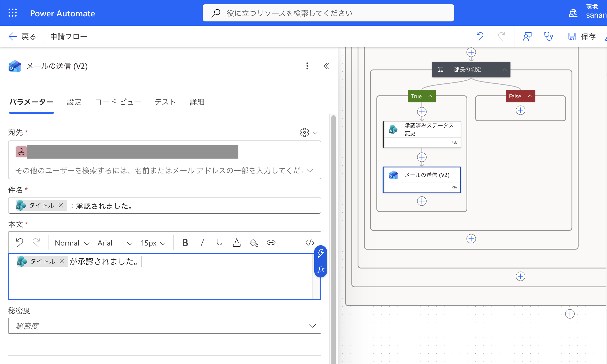Collapse the side panel with double chevron
Screen dimensions: 607x364
tap(327, 66)
